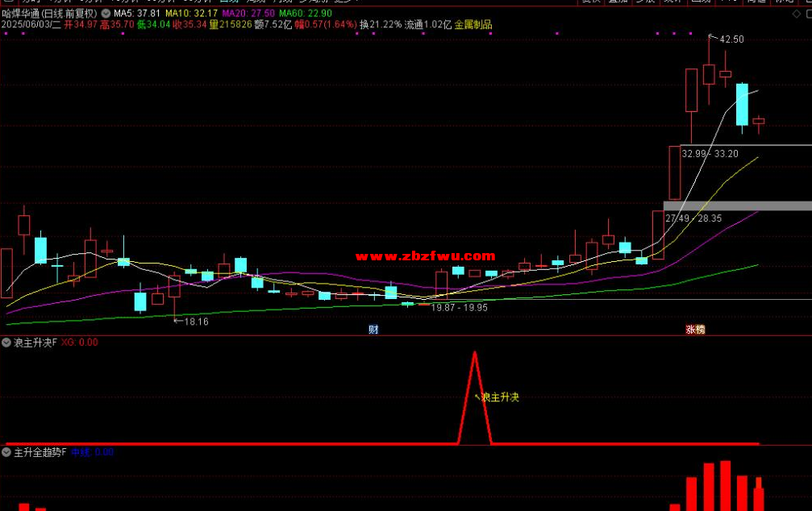Image resolution: width=812 pixels, height=511 pixels.
Task: Open the chart settings chevron beside 哈焊华通 title
Action: (106, 14)
